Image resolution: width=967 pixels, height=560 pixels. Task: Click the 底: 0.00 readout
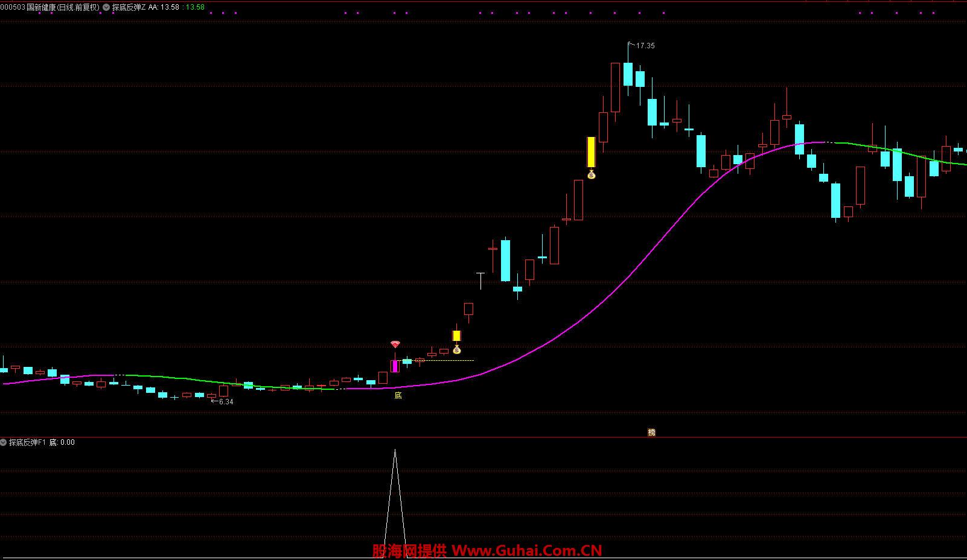tap(62, 442)
